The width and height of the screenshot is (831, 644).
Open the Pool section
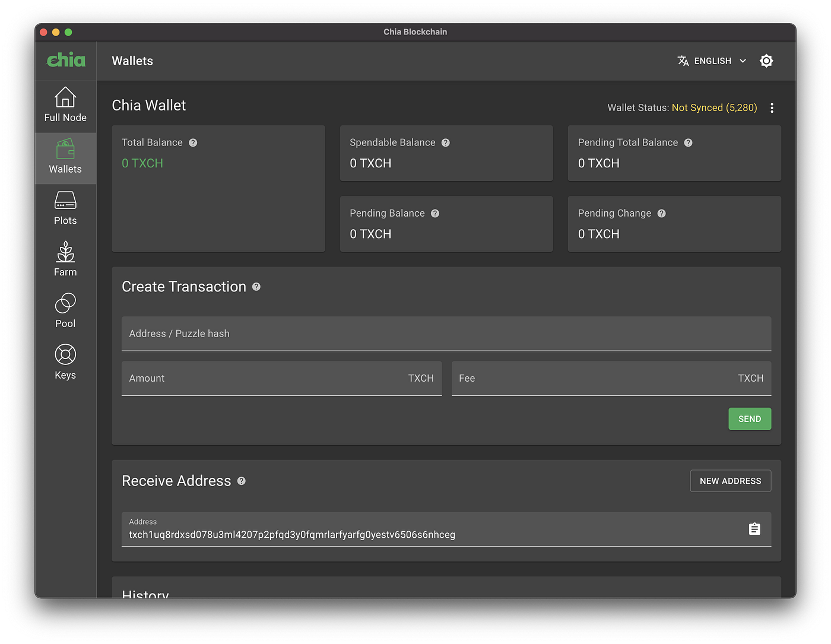tap(65, 312)
